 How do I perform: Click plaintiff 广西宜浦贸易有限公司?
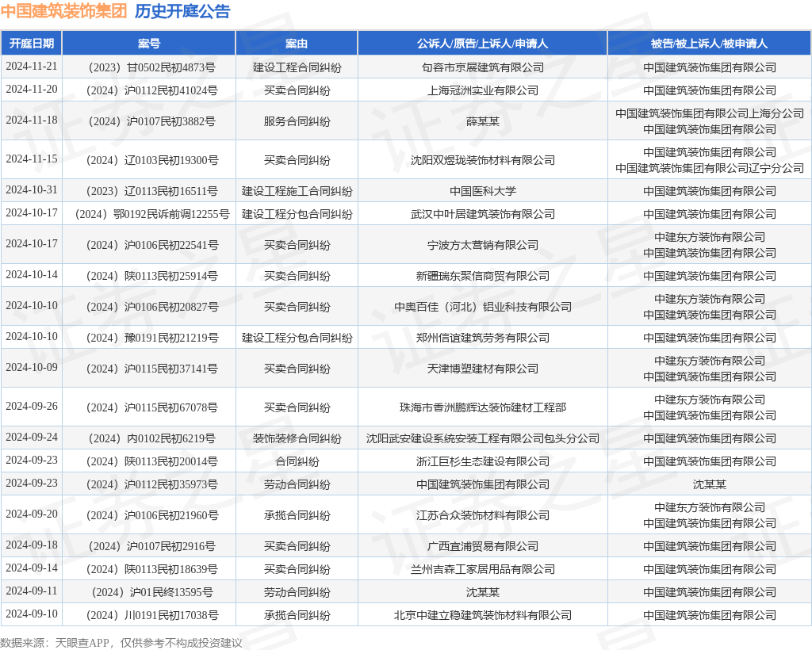pyautogui.click(x=483, y=546)
